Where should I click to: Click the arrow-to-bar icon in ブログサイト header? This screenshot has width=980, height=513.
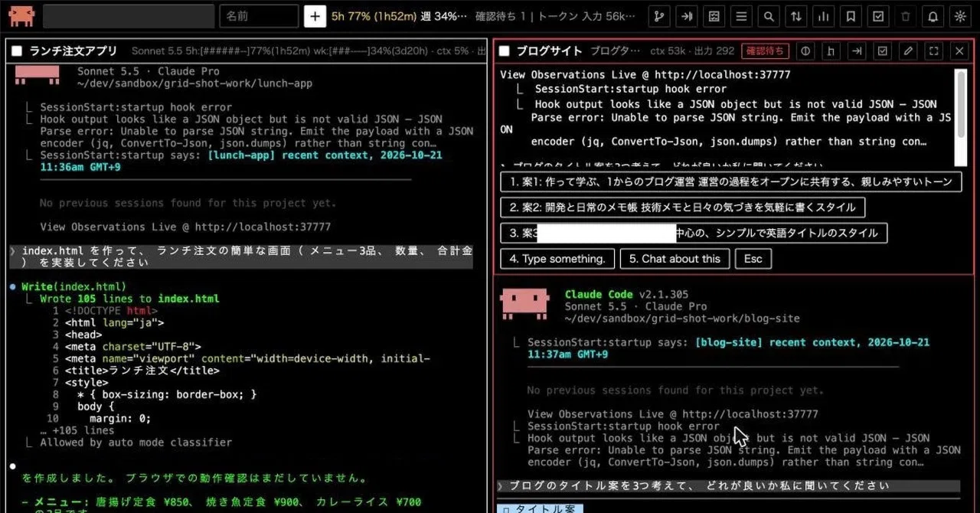pyautogui.click(x=857, y=51)
